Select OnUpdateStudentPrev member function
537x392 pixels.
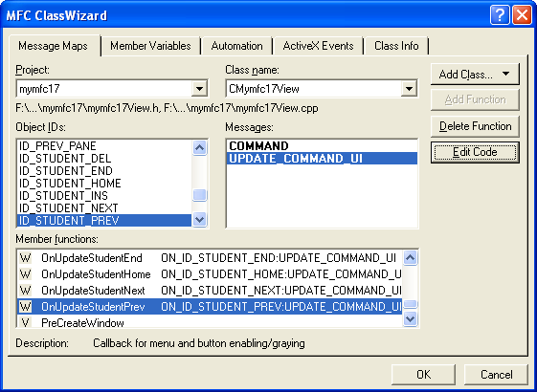pyautogui.click(x=210, y=307)
